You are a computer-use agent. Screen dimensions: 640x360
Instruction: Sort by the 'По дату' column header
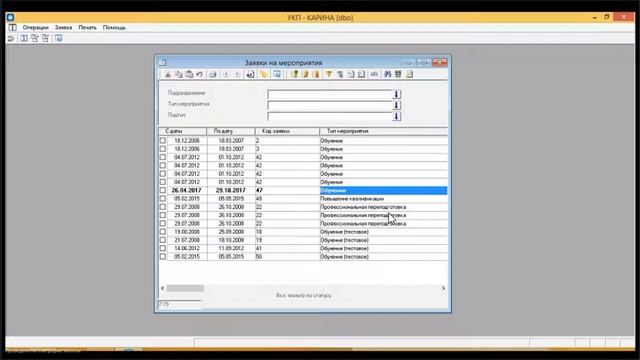click(231, 131)
